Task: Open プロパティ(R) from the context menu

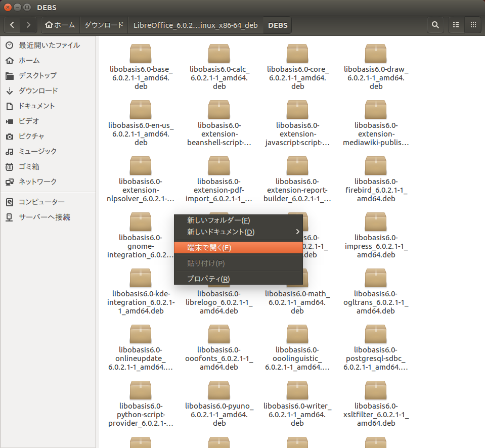Action: [x=238, y=279]
